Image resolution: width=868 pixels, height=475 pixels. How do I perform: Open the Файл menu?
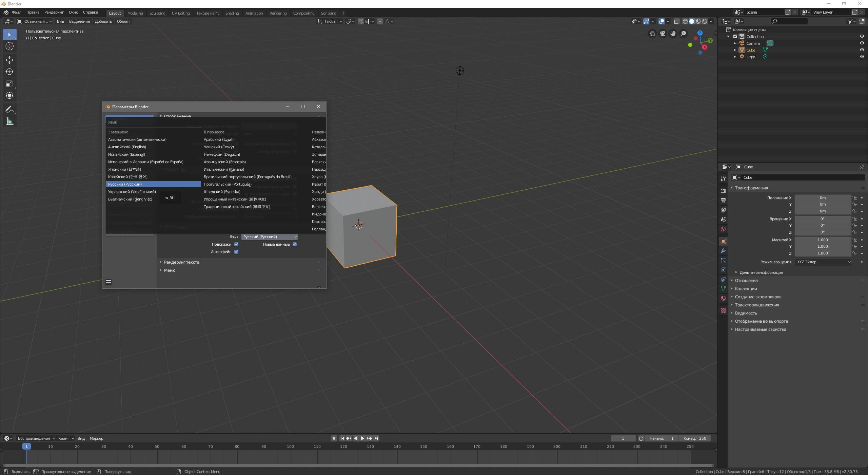(x=16, y=12)
